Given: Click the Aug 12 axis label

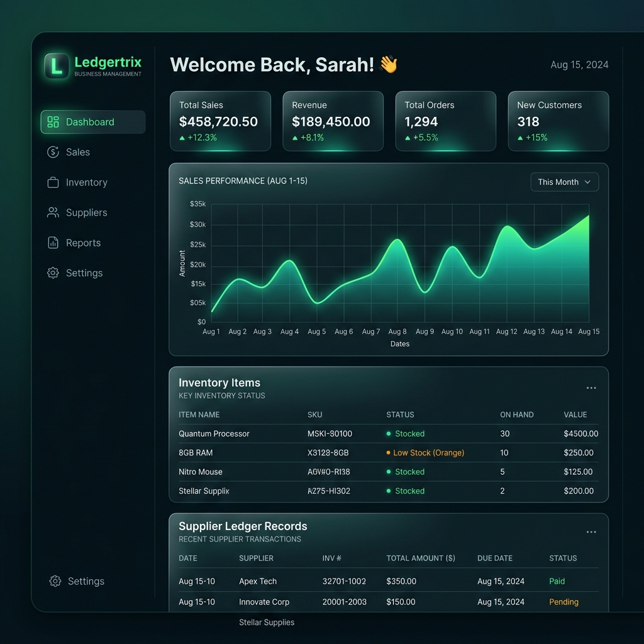Looking at the screenshot, I should [x=506, y=331].
